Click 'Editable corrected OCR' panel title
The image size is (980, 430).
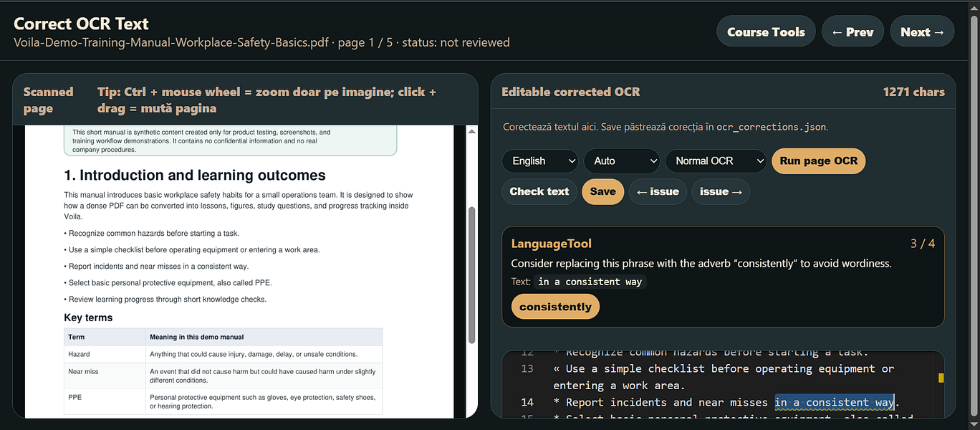pyautogui.click(x=570, y=92)
